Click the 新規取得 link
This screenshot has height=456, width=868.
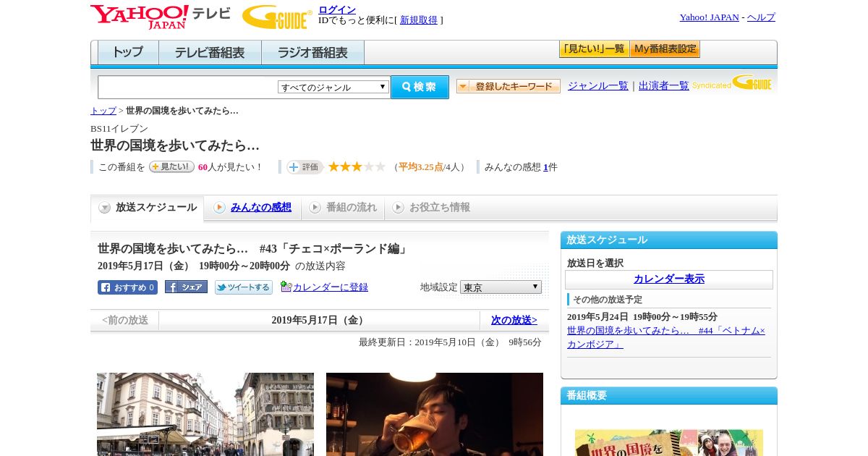419,20
